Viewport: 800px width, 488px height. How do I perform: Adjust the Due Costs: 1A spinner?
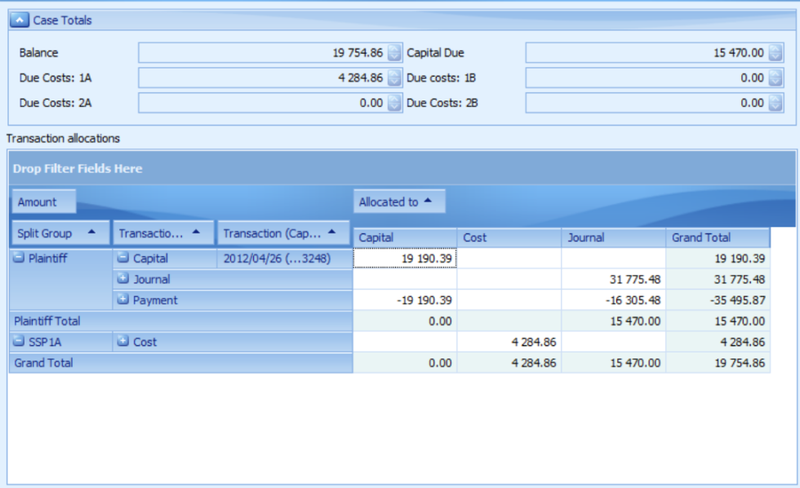[394, 78]
